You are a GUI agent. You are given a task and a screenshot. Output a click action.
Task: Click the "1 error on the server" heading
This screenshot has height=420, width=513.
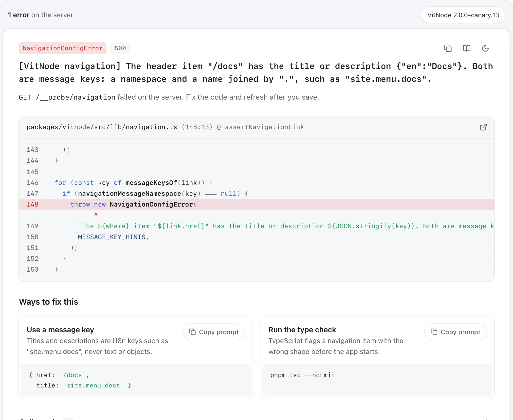(41, 15)
